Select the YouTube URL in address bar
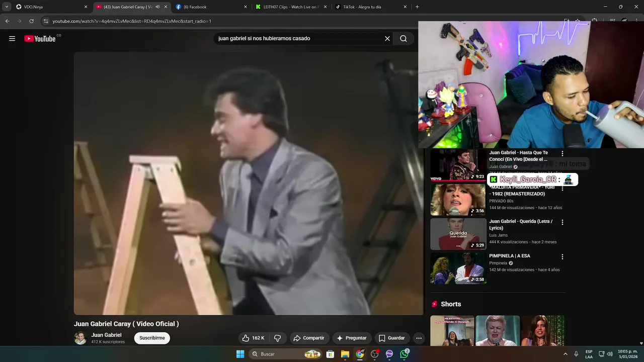The height and width of the screenshot is (362, 644). click(132, 21)
